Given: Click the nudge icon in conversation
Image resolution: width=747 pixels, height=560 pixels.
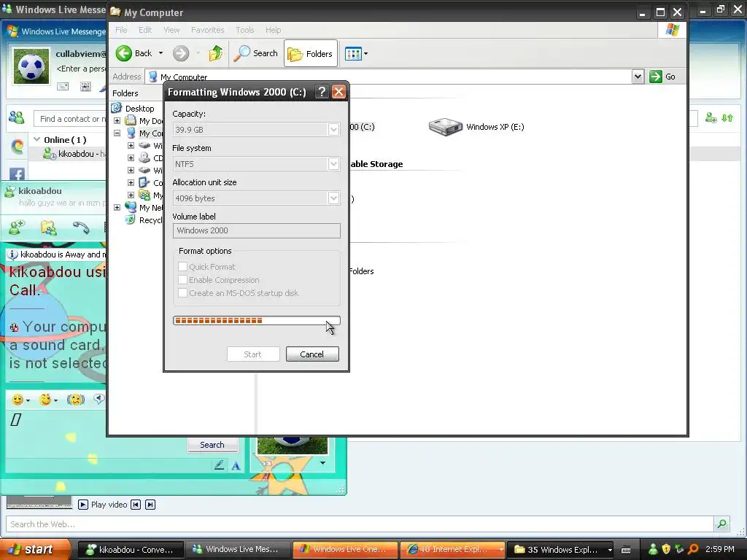Looking at the screenshot, I should coord(76,400).
